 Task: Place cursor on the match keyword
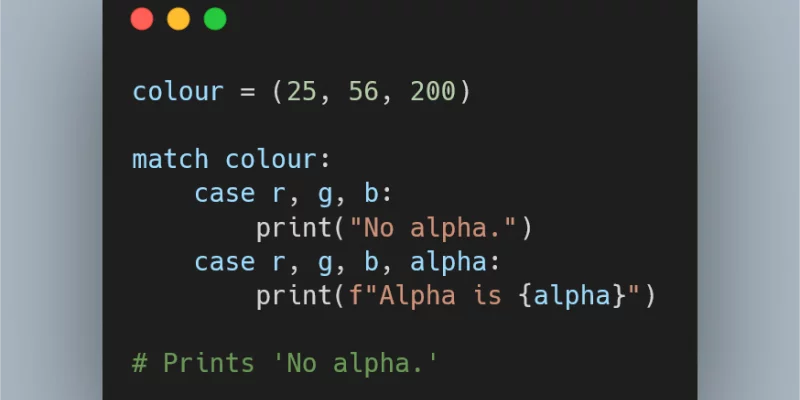pyautogui.click(x=170, y=159)
